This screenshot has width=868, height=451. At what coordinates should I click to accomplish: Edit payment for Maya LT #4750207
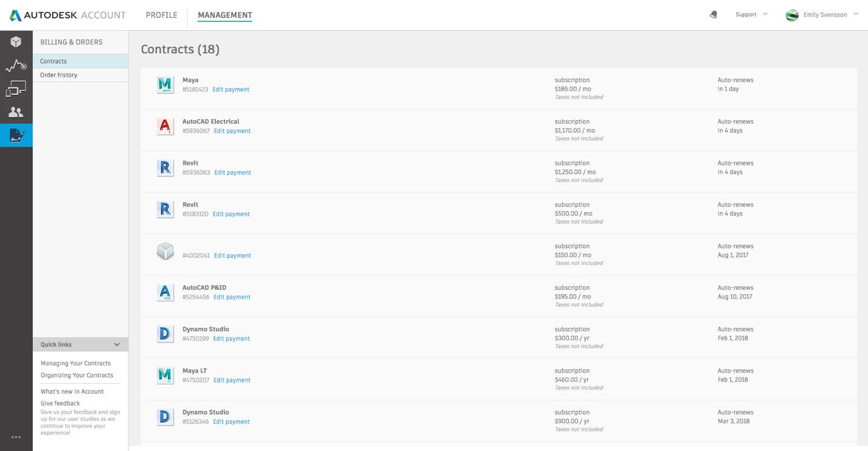point(232,380)
